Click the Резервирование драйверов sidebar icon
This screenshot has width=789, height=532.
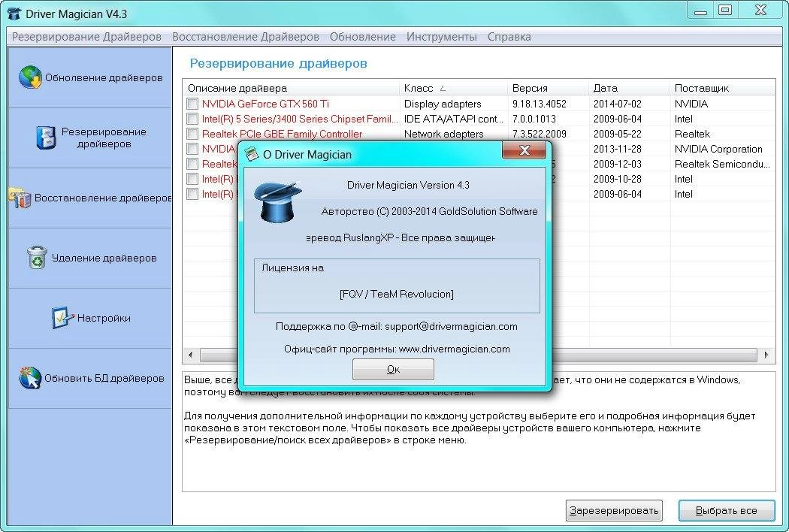tap(46, 138)
